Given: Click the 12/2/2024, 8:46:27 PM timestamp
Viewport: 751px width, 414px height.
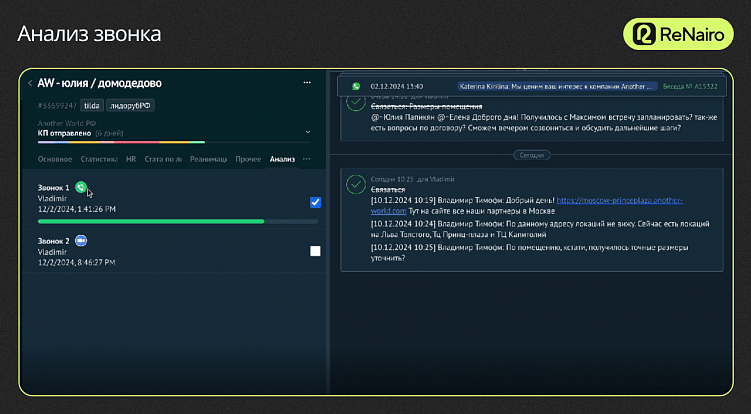Looking at the screenshot, I should pyautogui.click(x=77, y=262).
